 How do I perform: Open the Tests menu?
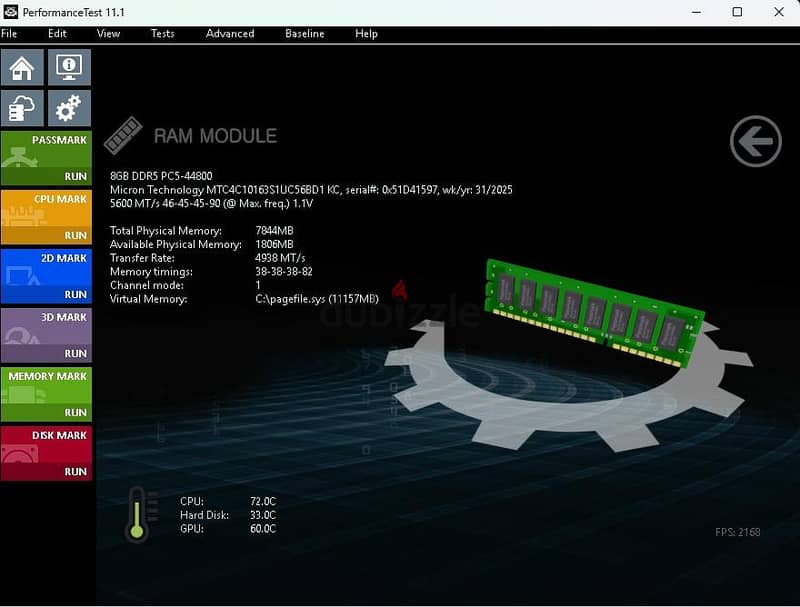coord(163,34)
